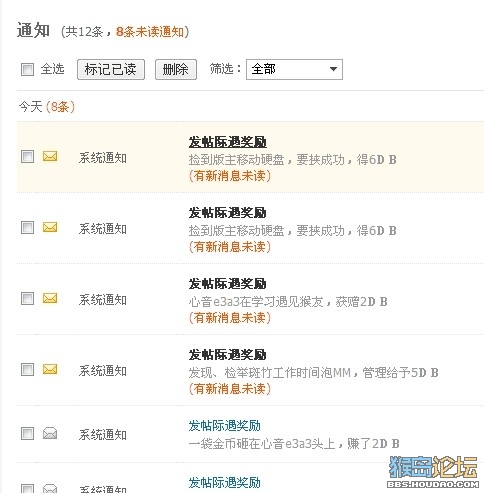Click the yellow envelope icon of second notification
484x493 pixels.
50,227
